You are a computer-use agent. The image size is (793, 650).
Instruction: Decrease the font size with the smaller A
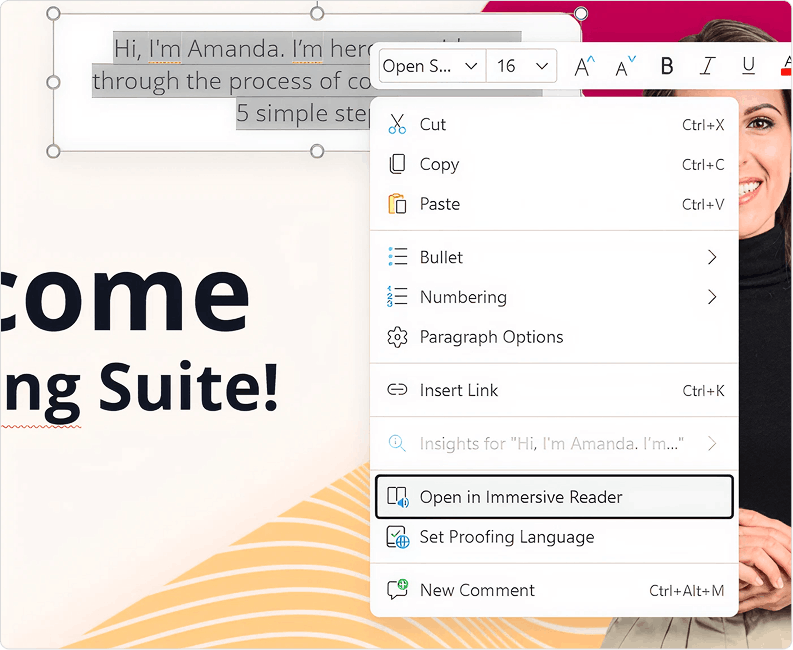pyautogui.click(x=625, y=66)
